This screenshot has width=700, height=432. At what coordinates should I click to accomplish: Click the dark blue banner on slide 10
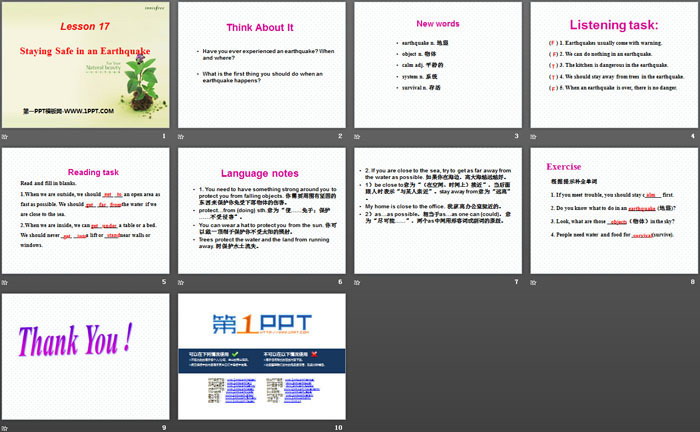point(261,363)
